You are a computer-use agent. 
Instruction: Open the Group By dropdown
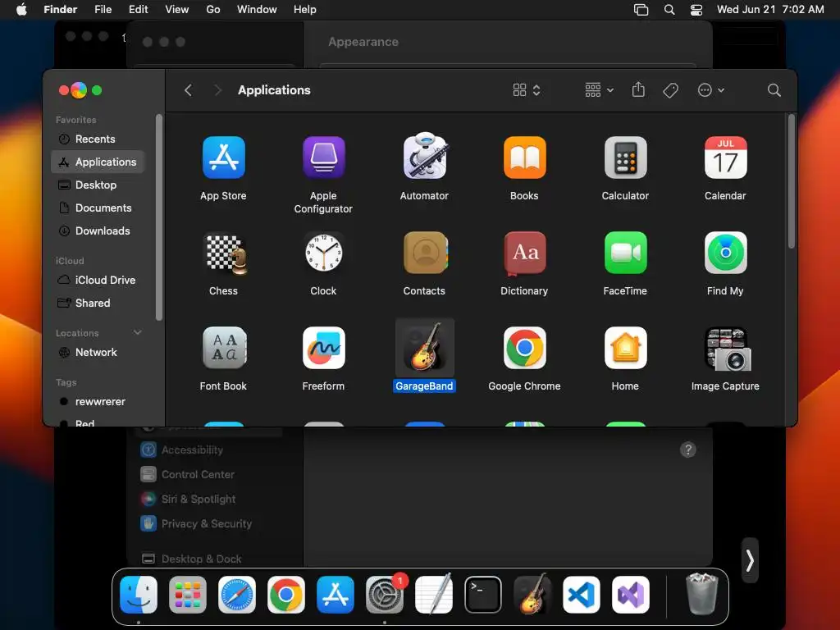point(599,90)
